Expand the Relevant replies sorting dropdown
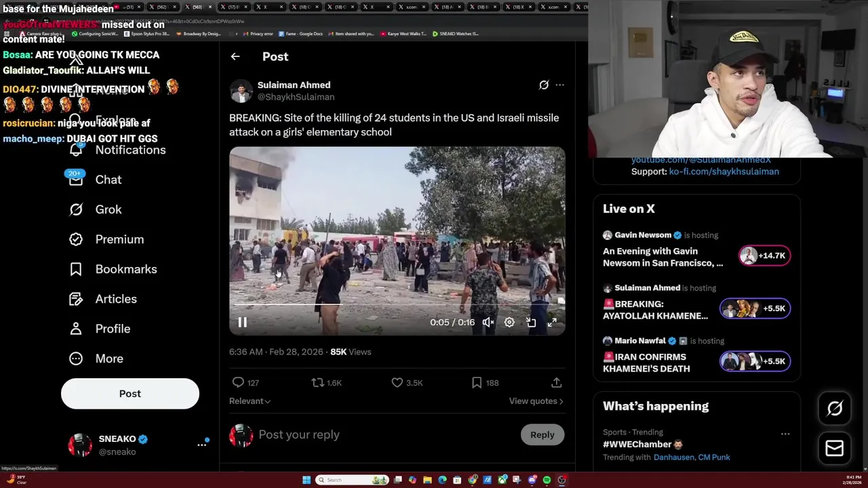The width and height of the screenshot is (868, 488). pyautogui.click(x=250, y=401)
